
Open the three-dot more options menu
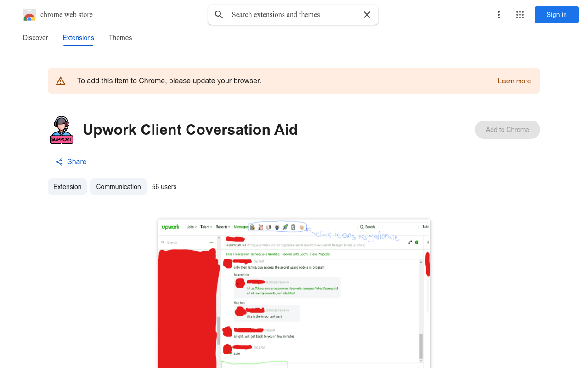(498, 15)
